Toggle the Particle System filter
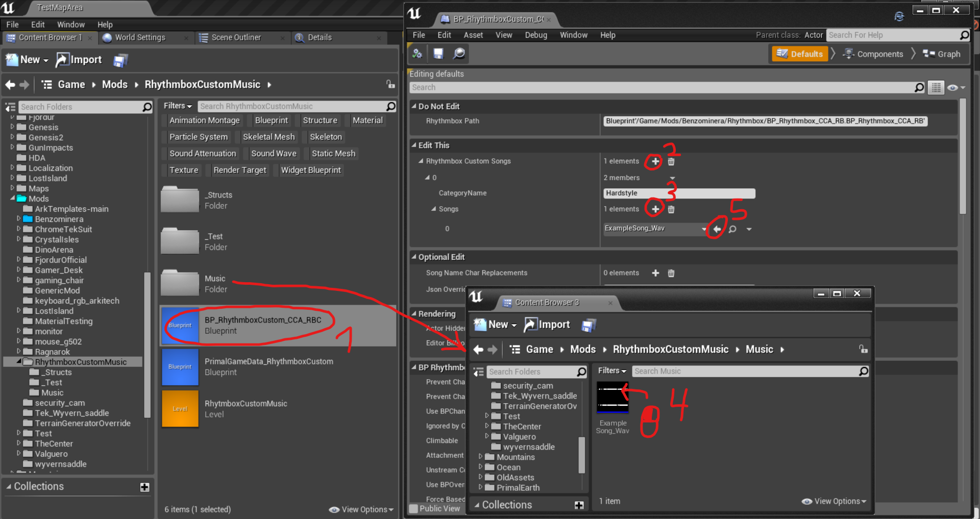 (x=199, y=137)
